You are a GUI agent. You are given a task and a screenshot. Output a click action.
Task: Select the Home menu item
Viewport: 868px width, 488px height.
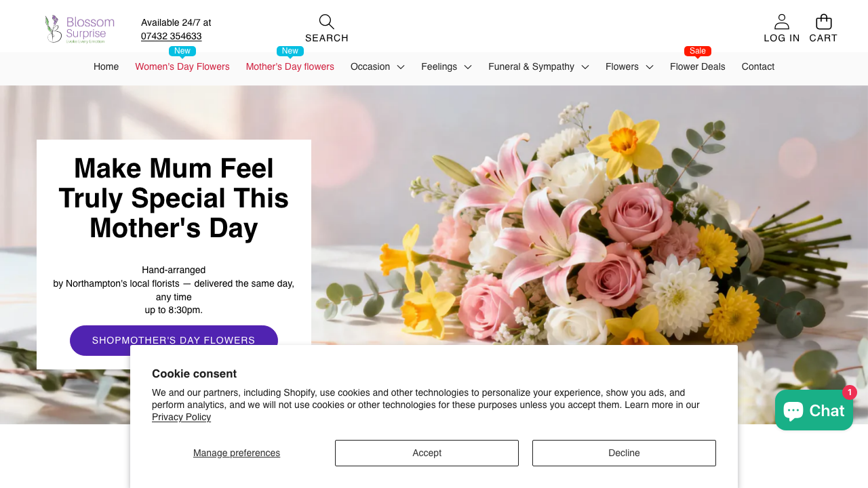click(106, 66)
